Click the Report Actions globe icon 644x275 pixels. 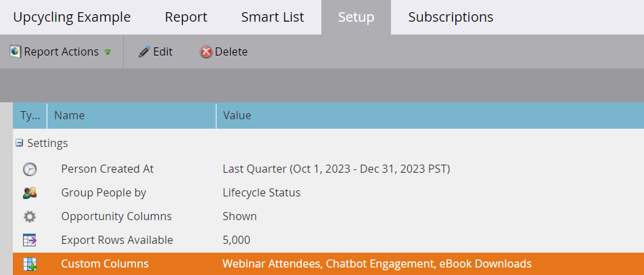[15, 51]
